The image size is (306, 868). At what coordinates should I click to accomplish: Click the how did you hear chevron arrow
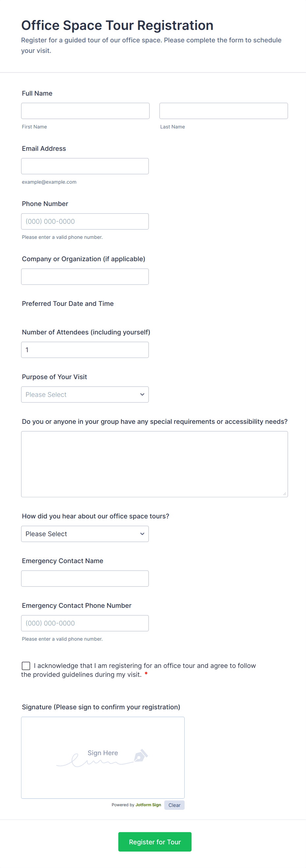click(x=142, y=534)
